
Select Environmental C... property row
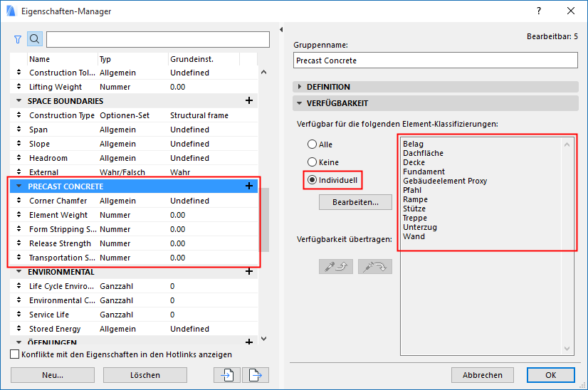134,300
